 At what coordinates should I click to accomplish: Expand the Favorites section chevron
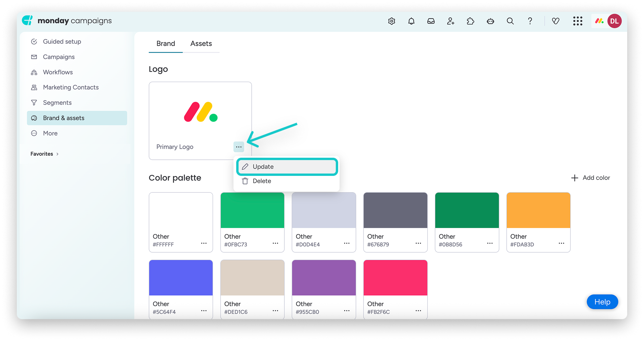point(58,154)
